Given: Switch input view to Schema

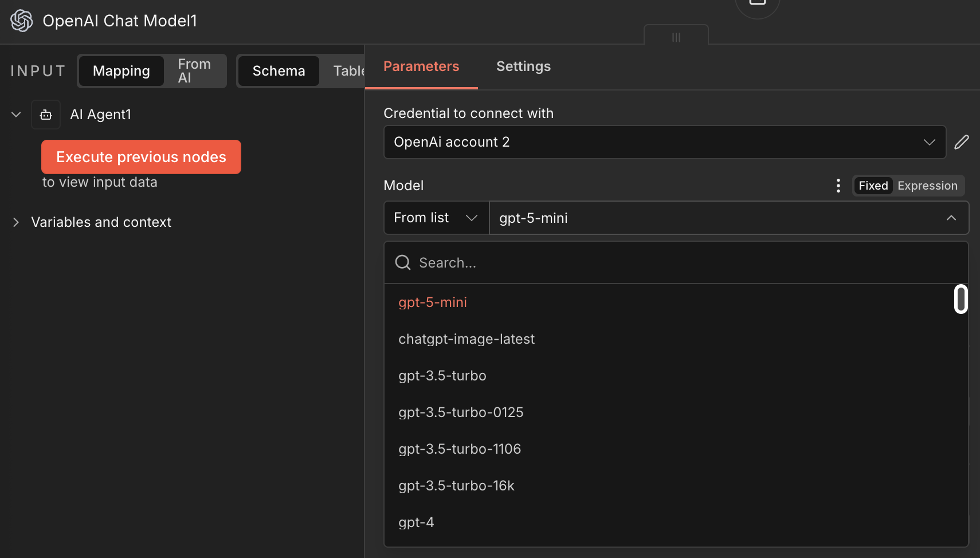Looking at the screenshot, I should [x=279, y=71].
